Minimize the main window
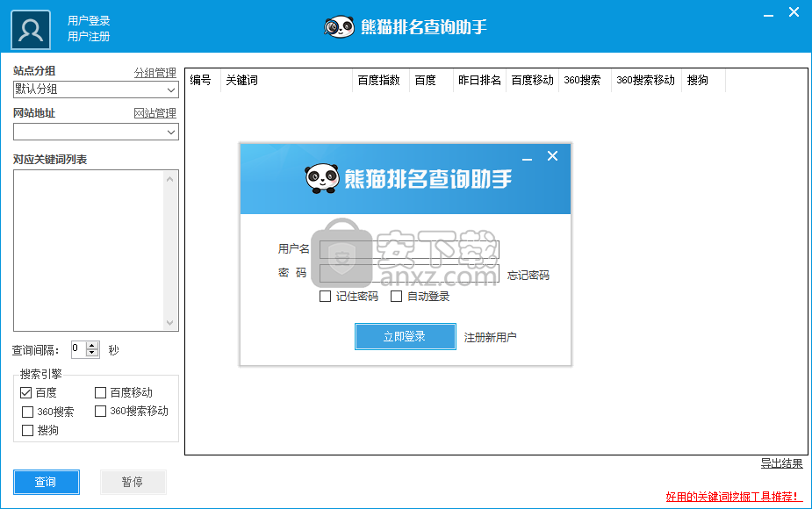Screen dimensions: 812x509 click(768, 14)
